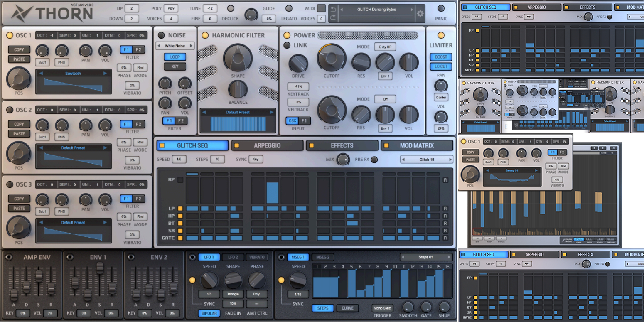Switch to the main ARPEGGIO tab
The image size is (644, 322).
coord(267,146)
